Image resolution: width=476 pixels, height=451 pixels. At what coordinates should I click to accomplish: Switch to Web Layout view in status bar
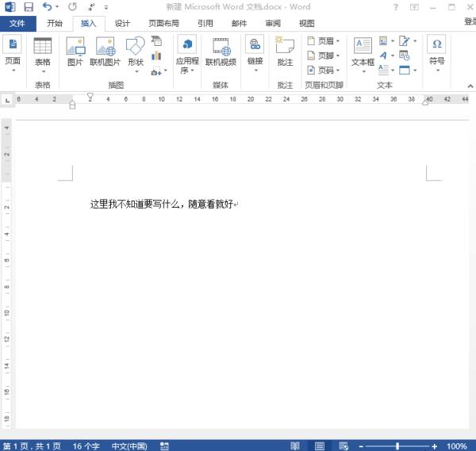pyautogui.click(x=344, y=445)
